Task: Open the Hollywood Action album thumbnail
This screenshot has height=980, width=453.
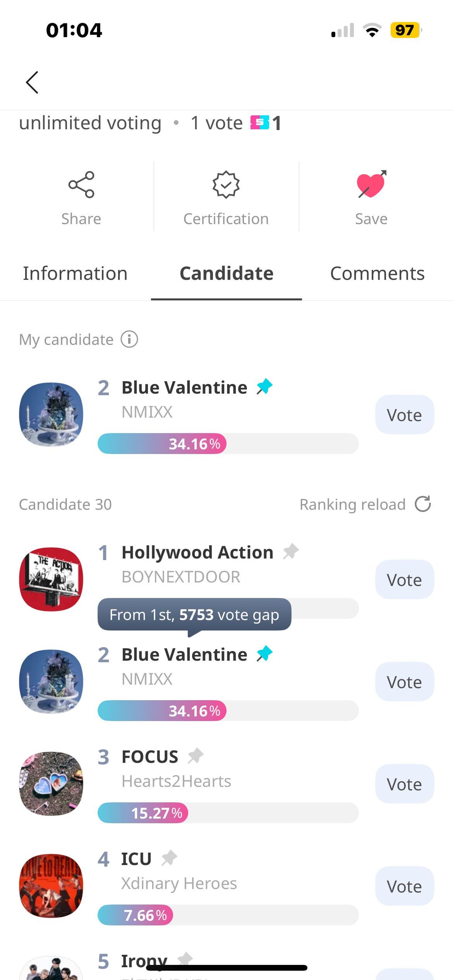Action: tap(51, 579)
